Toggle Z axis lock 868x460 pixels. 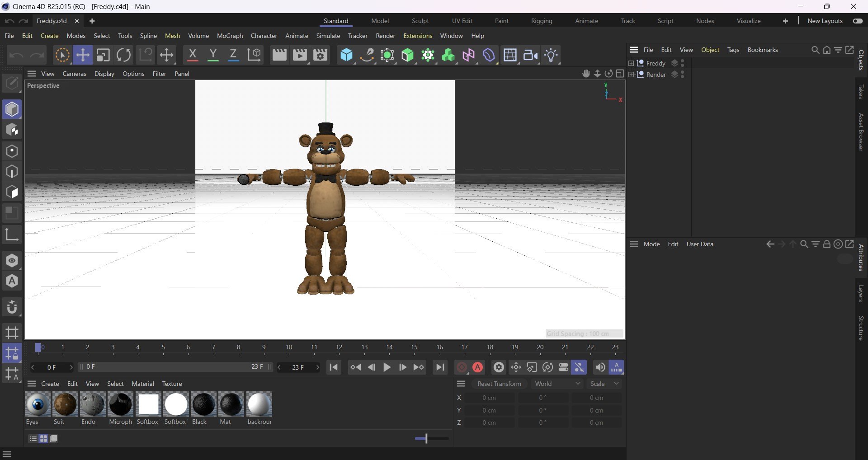click(x=233, y=55)
